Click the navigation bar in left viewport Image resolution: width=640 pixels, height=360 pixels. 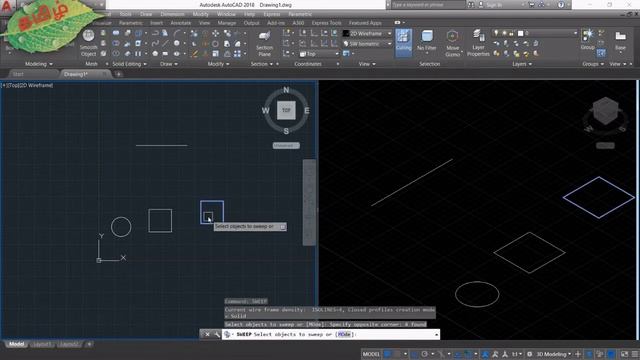309,202
